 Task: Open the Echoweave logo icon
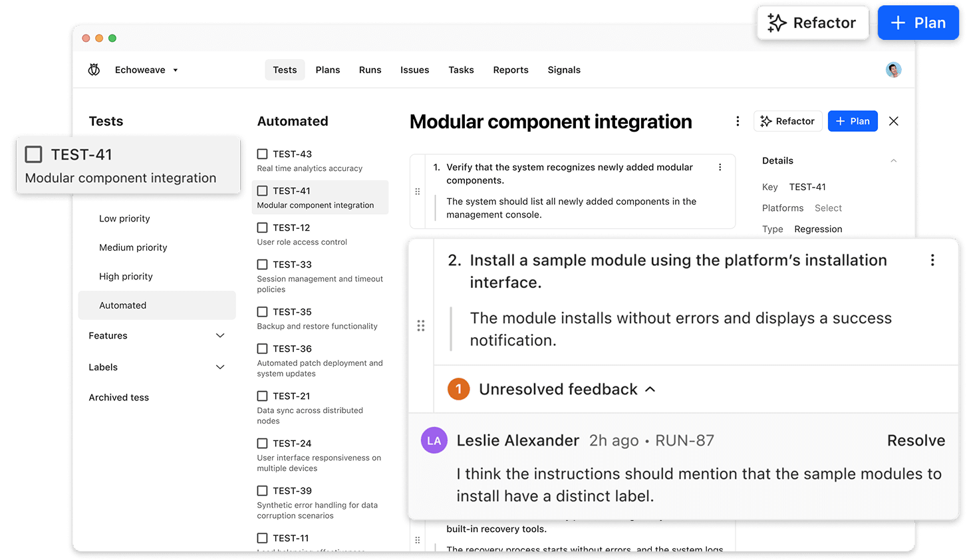(x=94, y=69)
